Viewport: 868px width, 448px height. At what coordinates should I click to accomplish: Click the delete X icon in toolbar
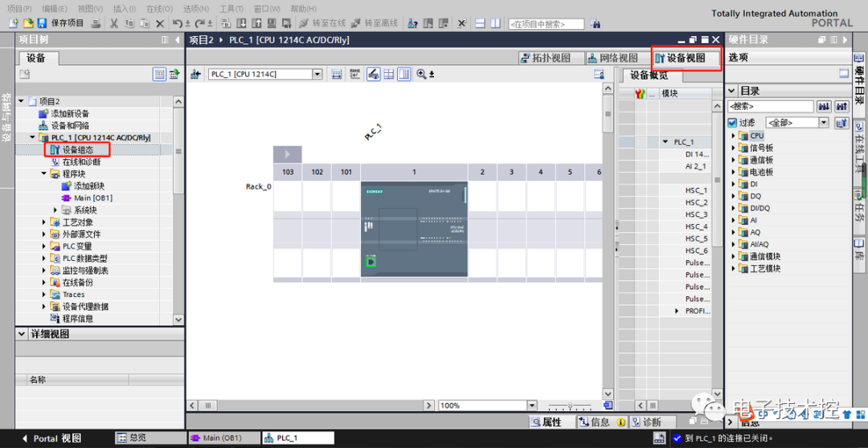[160, 23]
